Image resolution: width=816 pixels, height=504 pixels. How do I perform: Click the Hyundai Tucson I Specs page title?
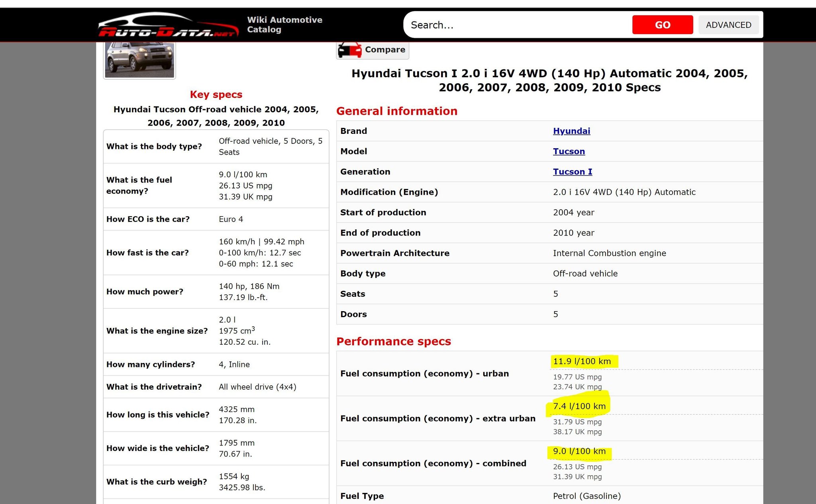(549, 80)
